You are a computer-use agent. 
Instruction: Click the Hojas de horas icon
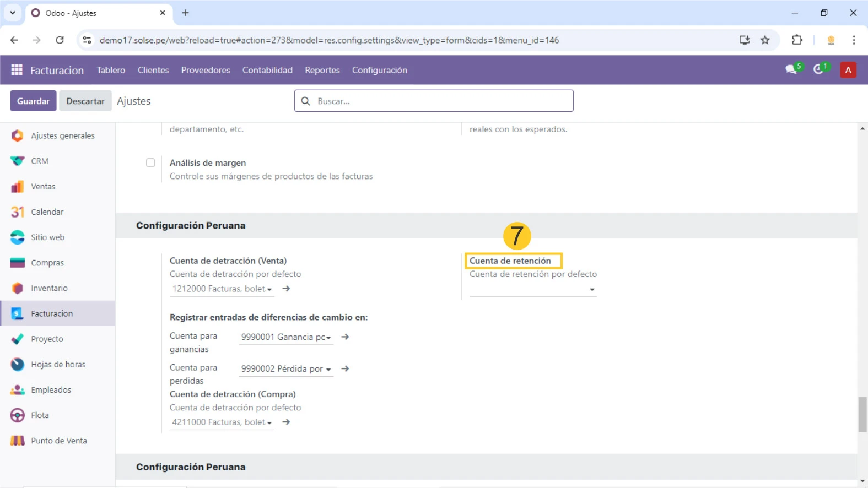[x=18, y=365]
